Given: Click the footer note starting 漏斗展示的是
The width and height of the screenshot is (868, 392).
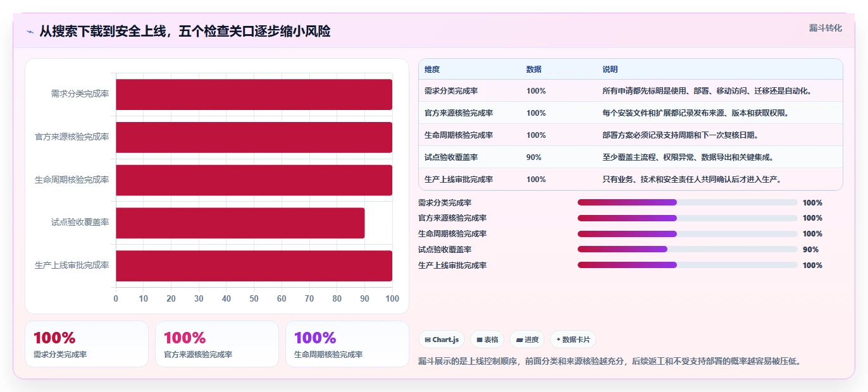Looking at the screenshot, I should (x=611, y=362).
